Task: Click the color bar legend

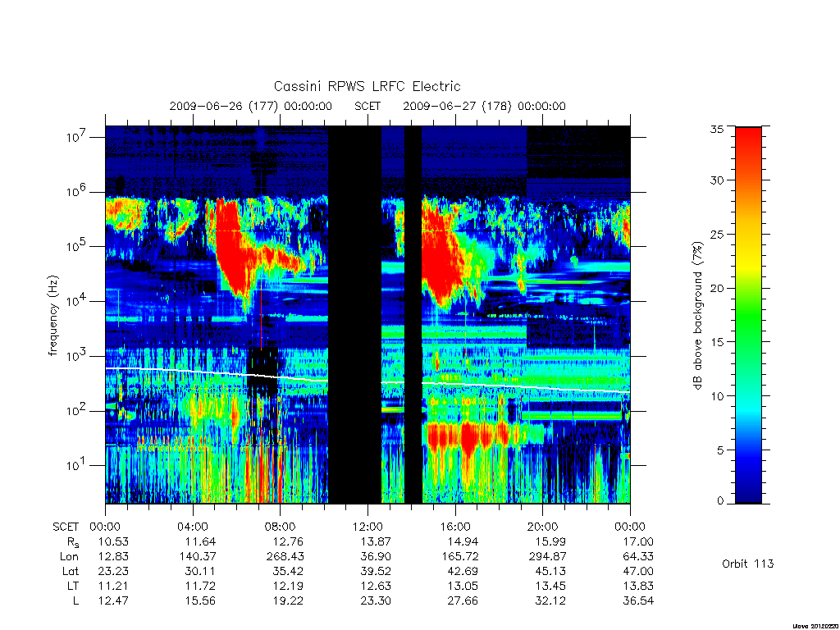Action: click(x=748, y=315)
